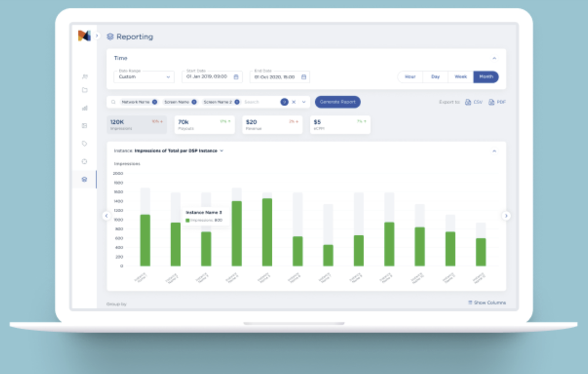Viewport: 588px width, 374px height.
Task: Go to next chart page arrow
Action: click(506, 216)
